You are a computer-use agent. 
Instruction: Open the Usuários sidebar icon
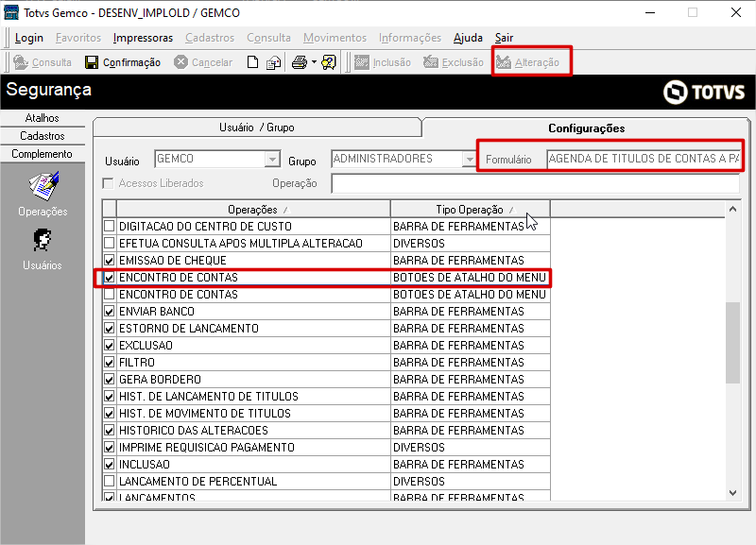(43, 240)
